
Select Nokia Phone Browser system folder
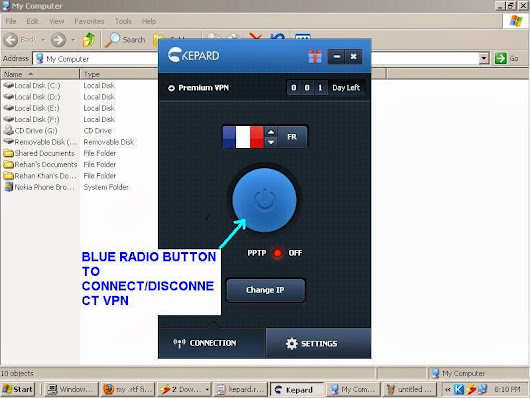pos(39,187)
